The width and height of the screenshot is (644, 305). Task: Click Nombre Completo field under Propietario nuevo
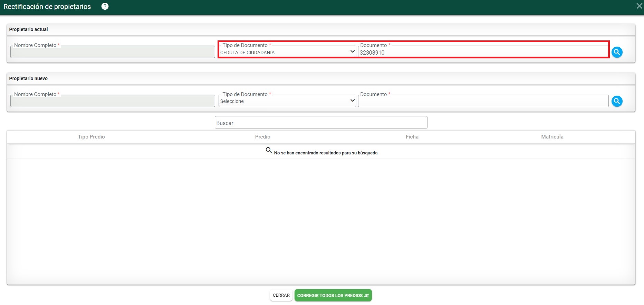pyautogui.click(x=113, y=101)
